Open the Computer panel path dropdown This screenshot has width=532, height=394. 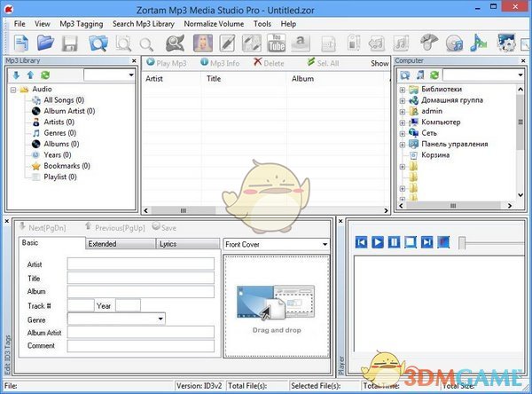520,75
